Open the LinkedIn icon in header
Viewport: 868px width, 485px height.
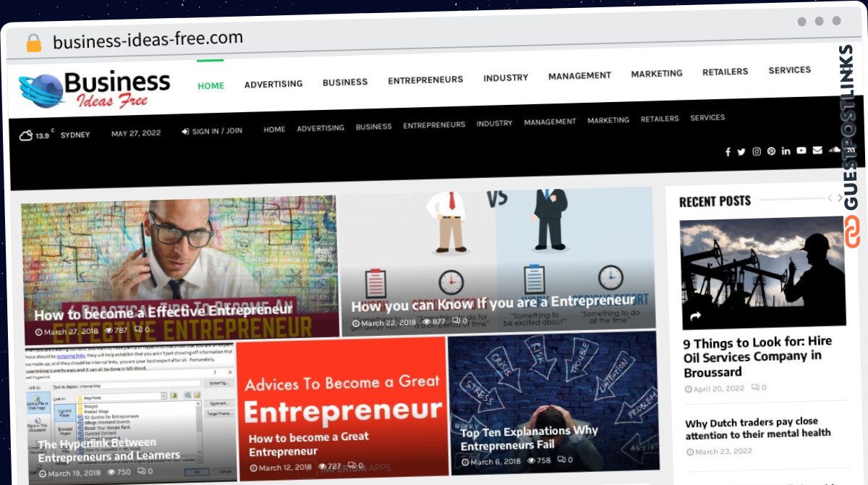786,151
